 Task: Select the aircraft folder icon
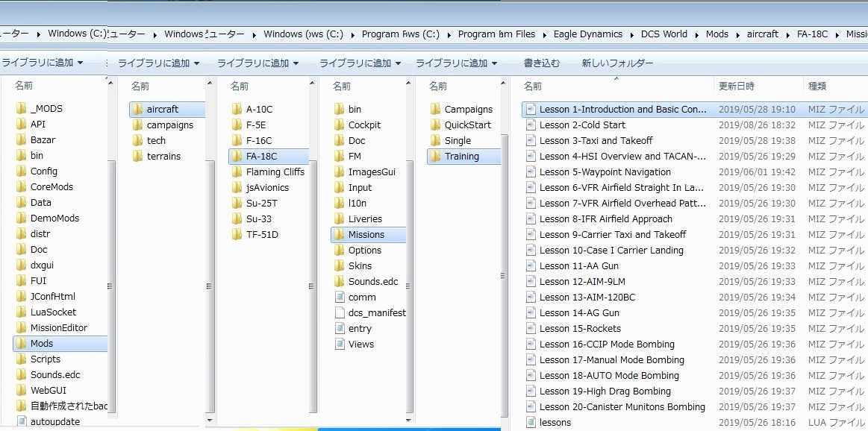pyautogui.click(x=138, y=109)
